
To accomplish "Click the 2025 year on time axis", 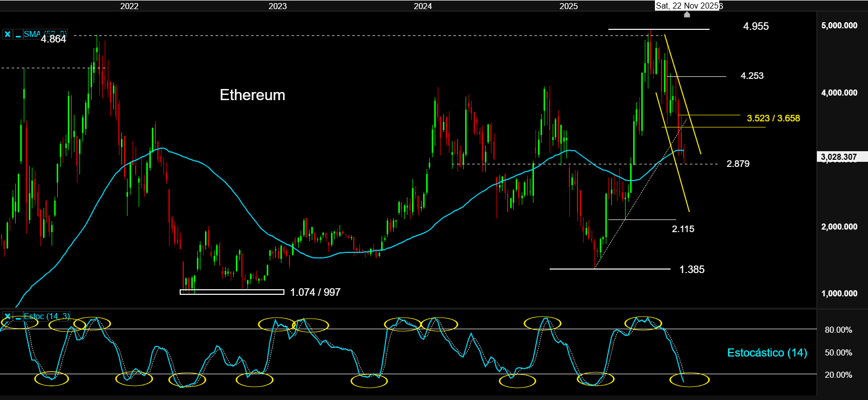I will pyautogui.click(x=568, y=6).
